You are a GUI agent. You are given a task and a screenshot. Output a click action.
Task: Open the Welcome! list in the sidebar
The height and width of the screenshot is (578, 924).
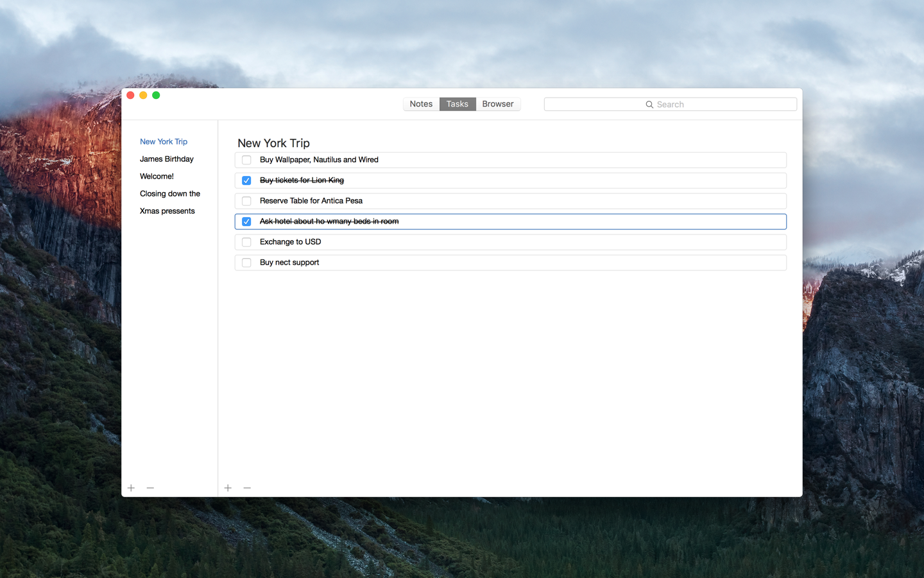click(x=157, y=177)
